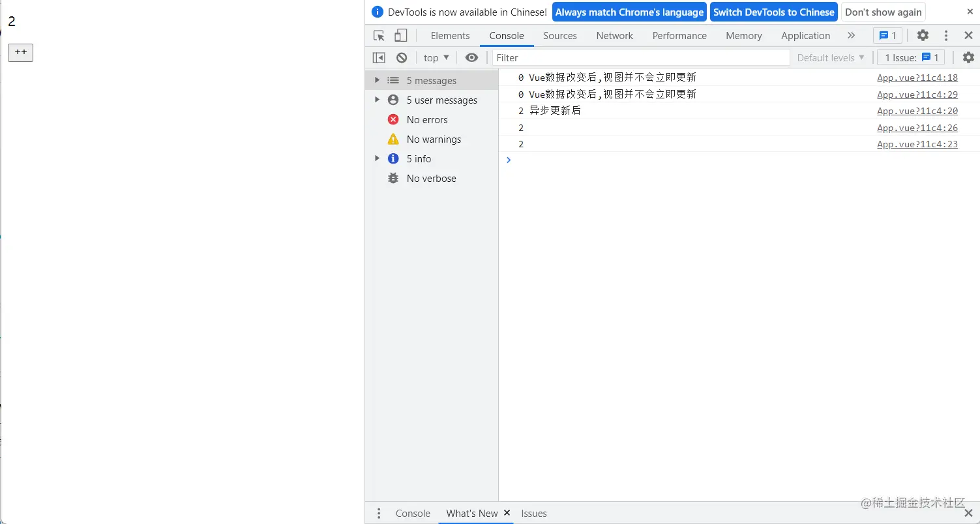Select the No warnings filter row
Image resolution: width=980 pixels, height=524 pixels.
(432, 139)
